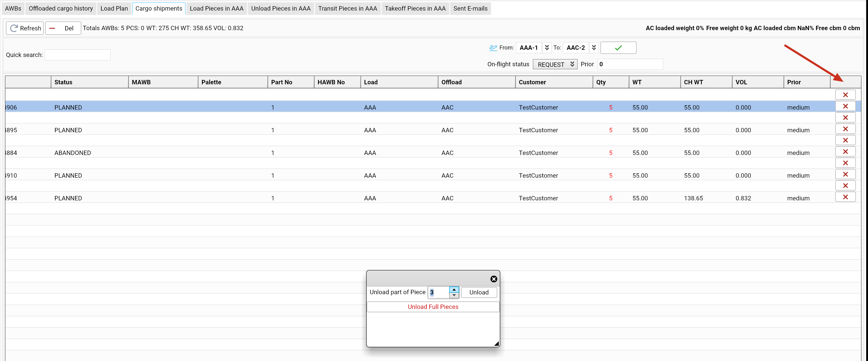Viewport: 868px width, 361px height.
Task: Switch to the Load Plan tab
Action: click(114, 9)
